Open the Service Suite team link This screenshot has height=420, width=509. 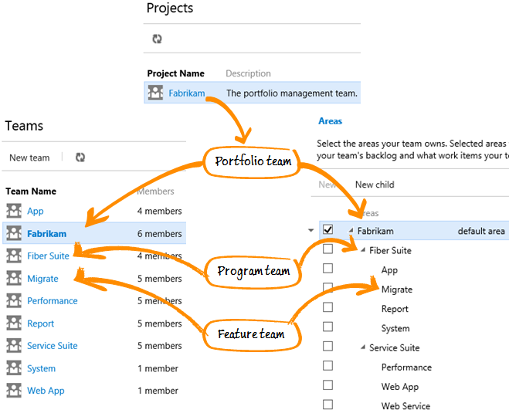(x=52, y=346)
